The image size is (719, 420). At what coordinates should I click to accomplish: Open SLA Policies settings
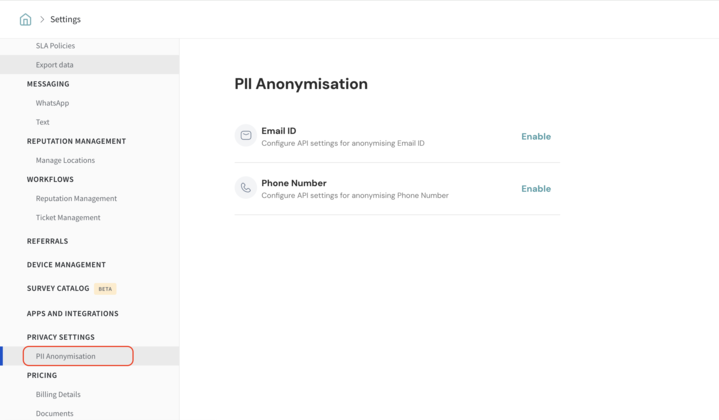click(55, 46)
